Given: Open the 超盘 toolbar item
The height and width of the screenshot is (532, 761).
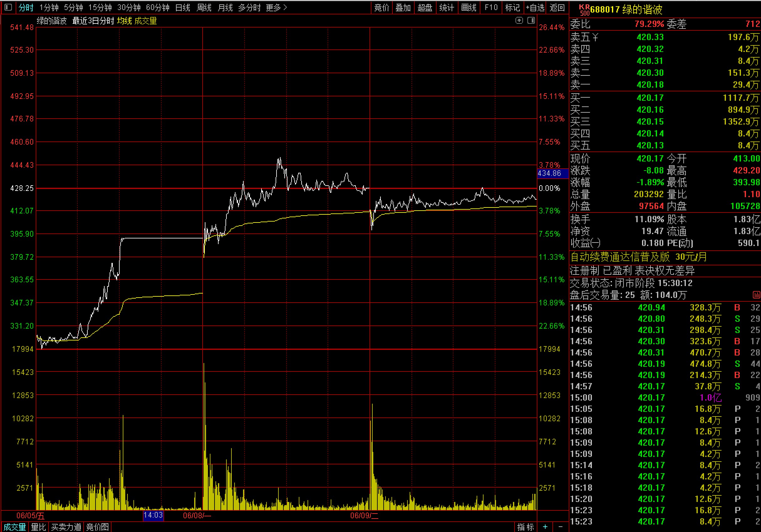Looking at the screenshot, I should tap(425, 8).
